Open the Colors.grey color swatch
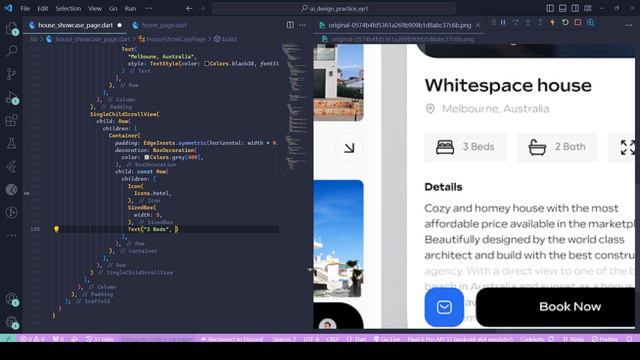 [147, 157]
